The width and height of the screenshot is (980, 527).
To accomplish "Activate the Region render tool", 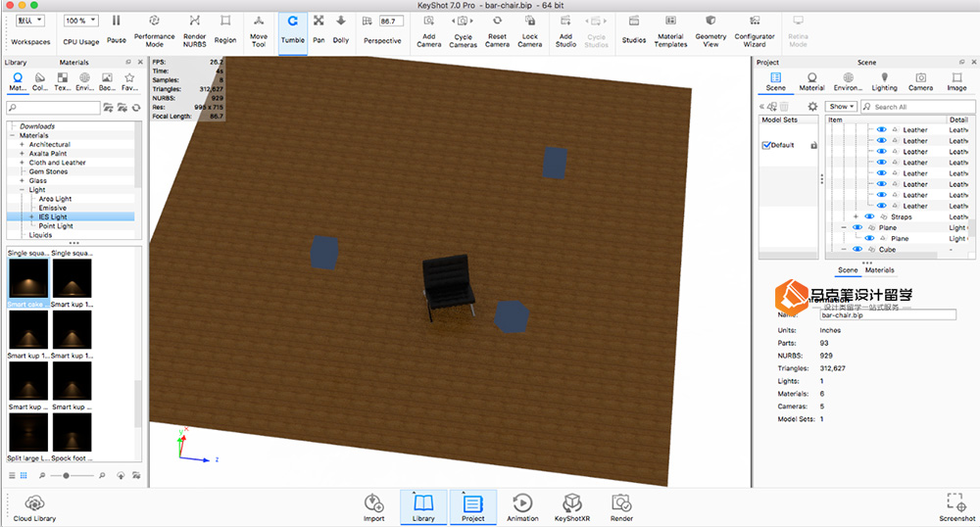I will (225, 28).
